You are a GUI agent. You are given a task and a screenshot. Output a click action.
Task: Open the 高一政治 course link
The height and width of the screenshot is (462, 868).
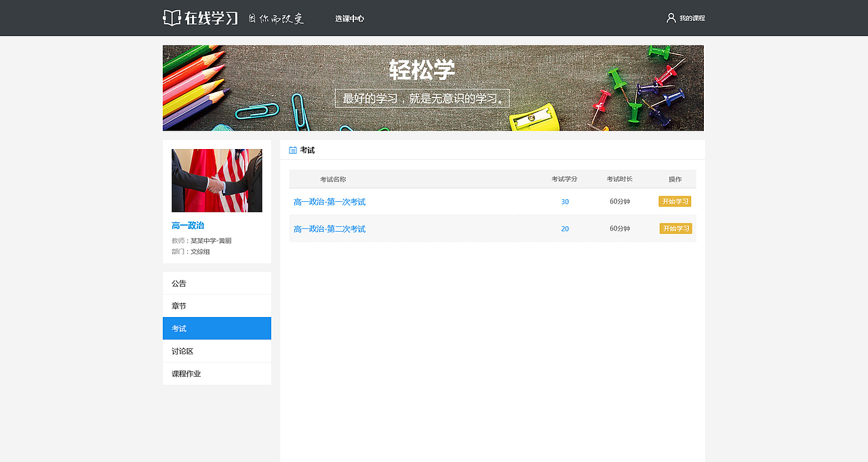click(187, 225)
